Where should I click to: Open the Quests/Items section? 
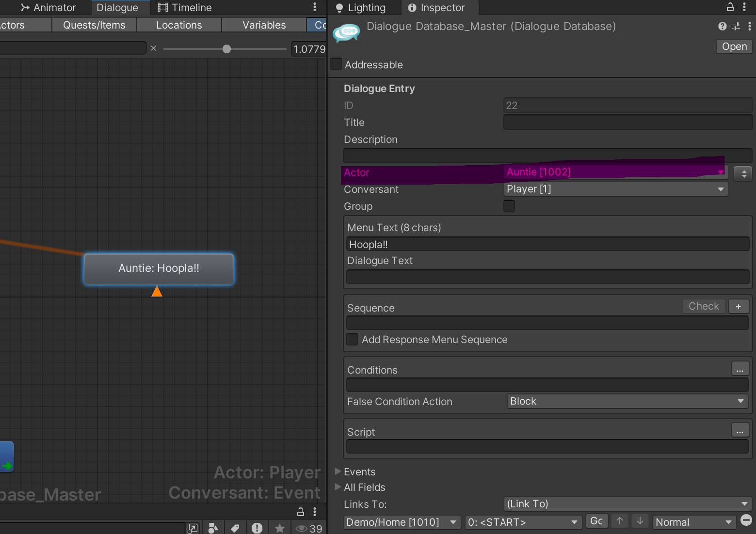point(94,25)
